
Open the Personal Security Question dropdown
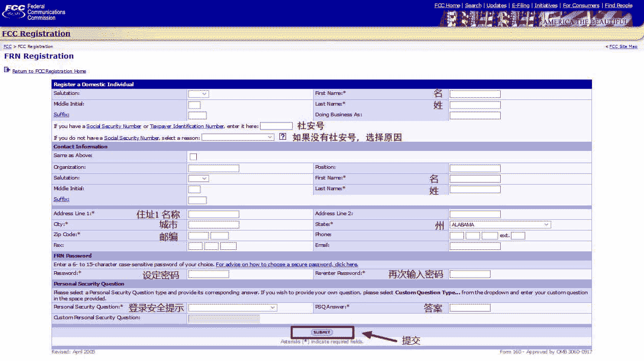point(233,307)
